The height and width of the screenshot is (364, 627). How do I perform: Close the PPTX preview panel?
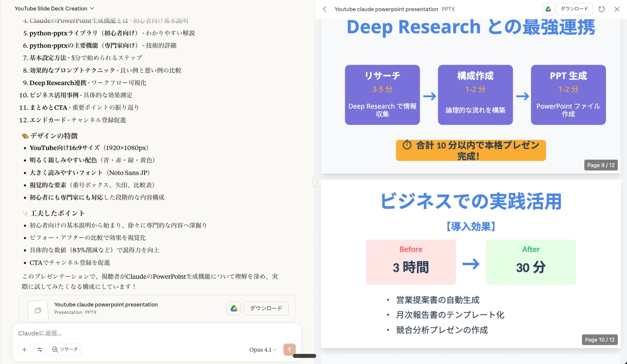coord(616,9)
